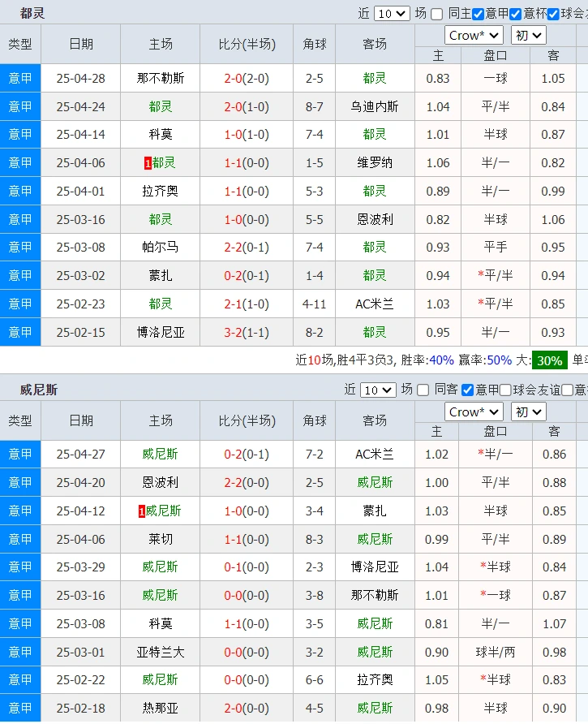This screenshot has width=588, height=724.
Task: Open match count dropdown 10 in 都灵 section
Action: pos(392,14)
